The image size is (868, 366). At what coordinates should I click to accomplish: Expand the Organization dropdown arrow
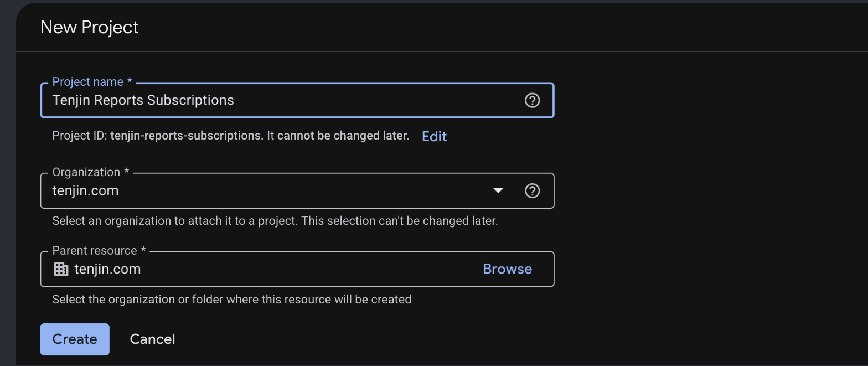[x=498, y=190]
